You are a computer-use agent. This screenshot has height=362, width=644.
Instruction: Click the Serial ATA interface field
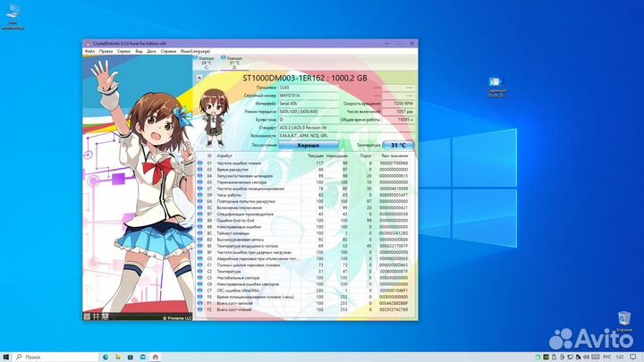(x=309, y=104)
